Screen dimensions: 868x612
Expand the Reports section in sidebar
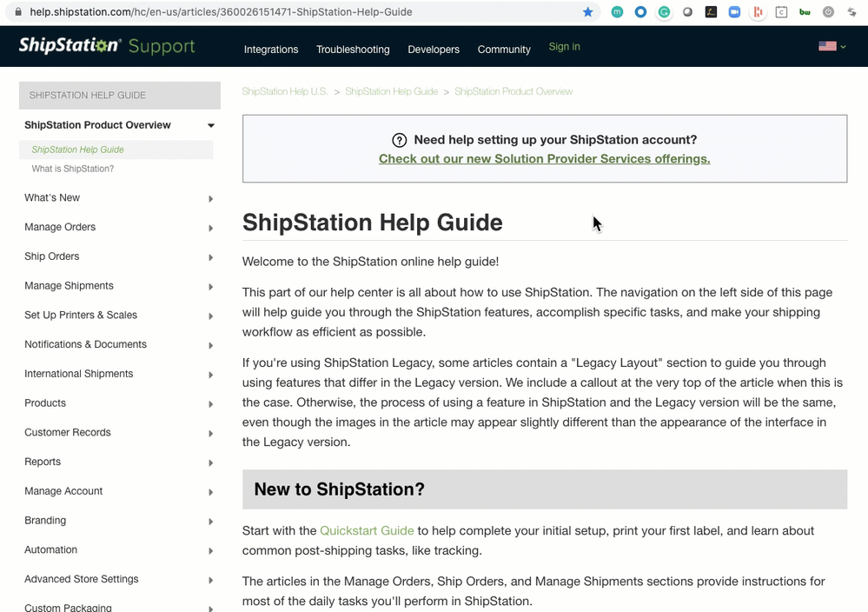pos(211,463)
